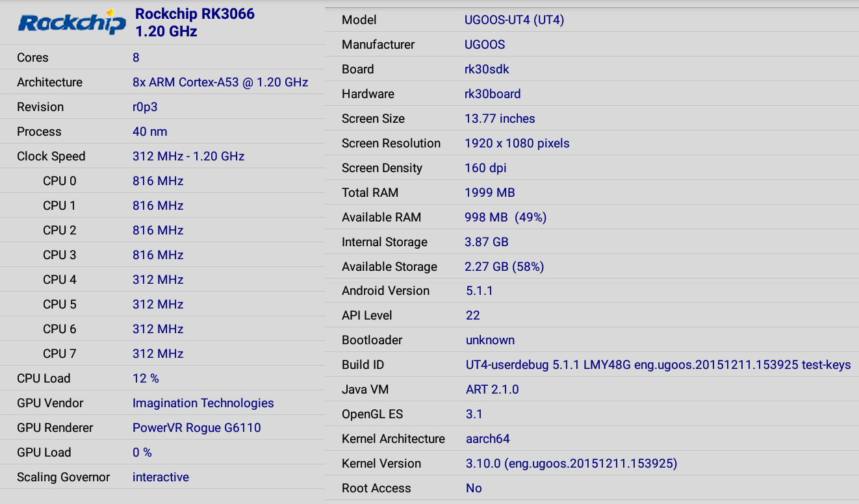Screen dimensions: 859x504
Task: Select Total RAM 1999 MB
Action: 490,192
